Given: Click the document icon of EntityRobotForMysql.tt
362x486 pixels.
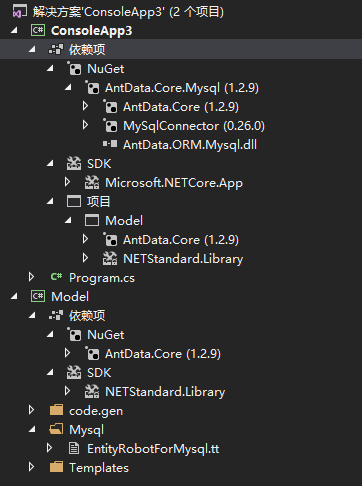Looking at the screenshot, I should point(74,448).
